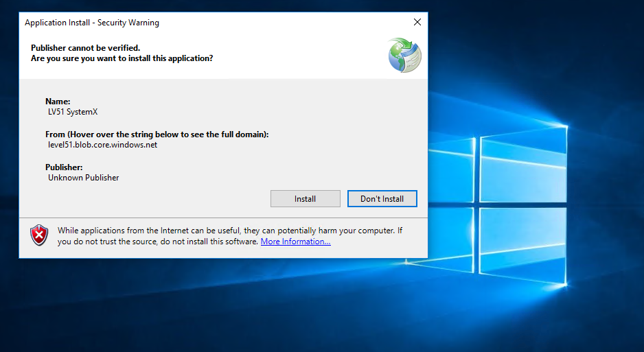Click the Name: field label
644x352 pixels.
(58, 102)
